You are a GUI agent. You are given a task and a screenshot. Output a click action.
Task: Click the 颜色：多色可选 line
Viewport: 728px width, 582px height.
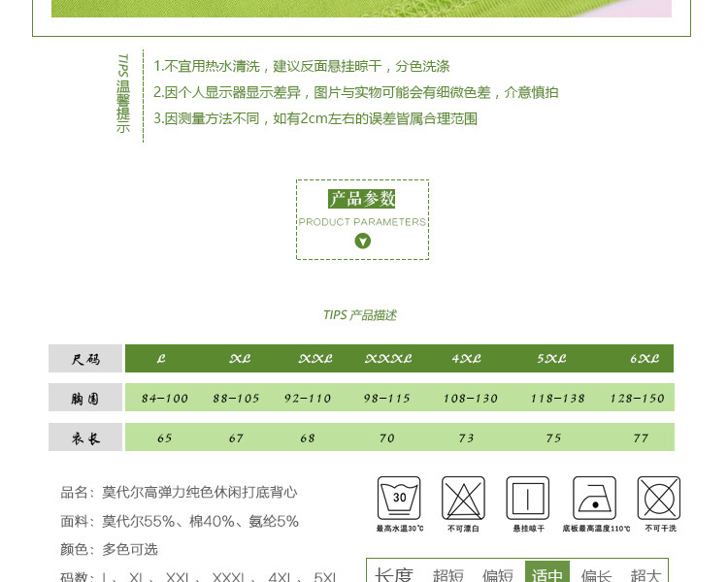pos(109,550)
